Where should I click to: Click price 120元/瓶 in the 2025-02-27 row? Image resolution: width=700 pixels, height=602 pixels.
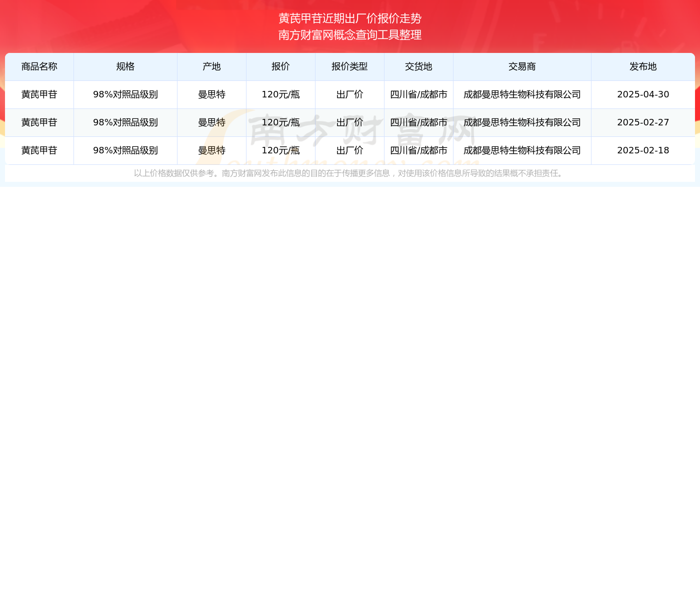click(x=281, y=122)
